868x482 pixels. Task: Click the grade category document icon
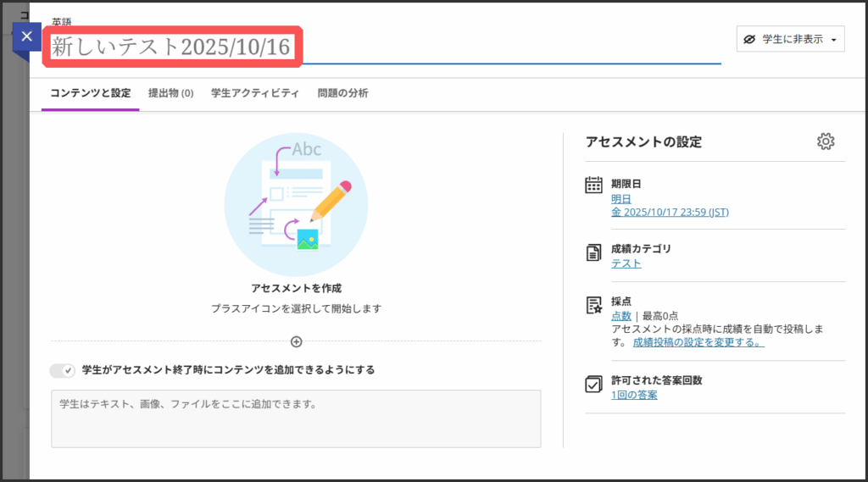pos(594,252)
